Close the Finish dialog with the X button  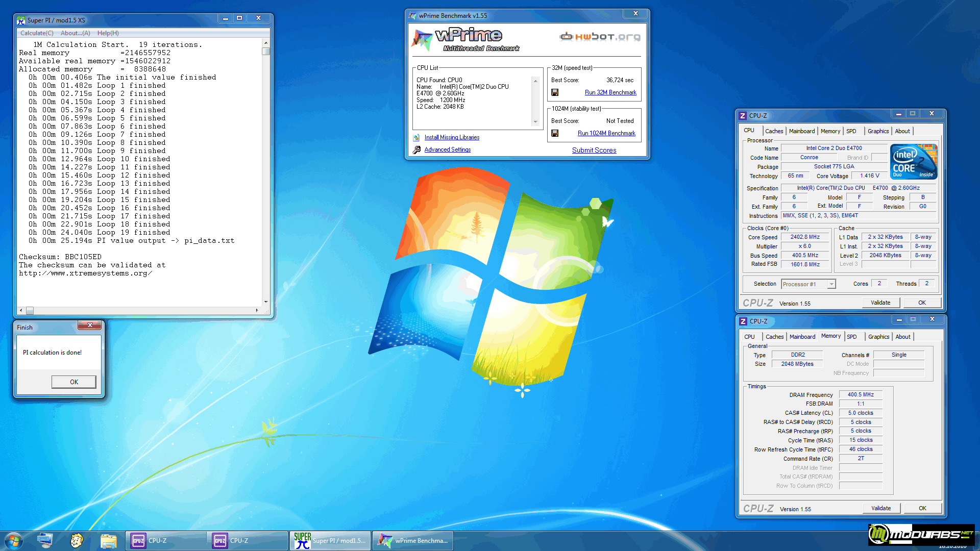pyautogui.click(x=90, y=325)
